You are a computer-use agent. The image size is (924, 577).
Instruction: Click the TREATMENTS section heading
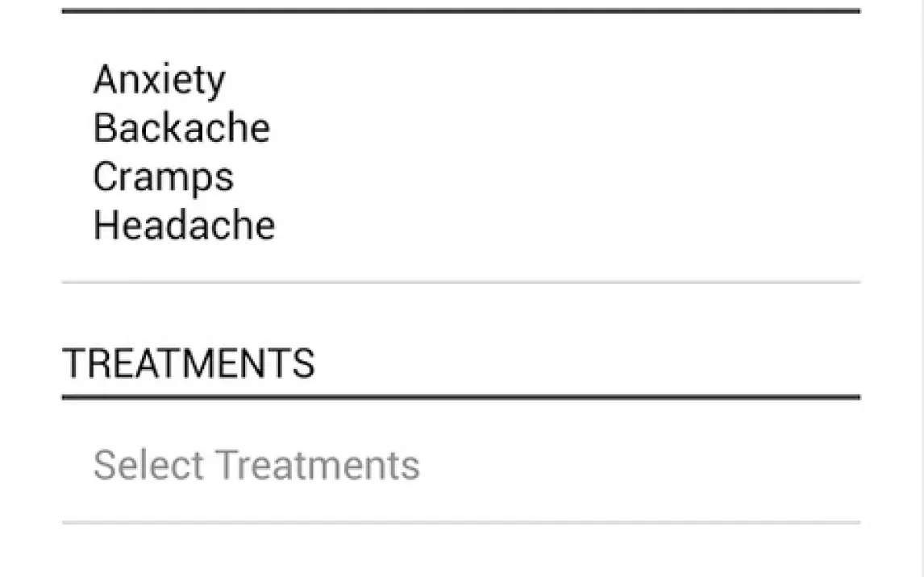[189, 363]
